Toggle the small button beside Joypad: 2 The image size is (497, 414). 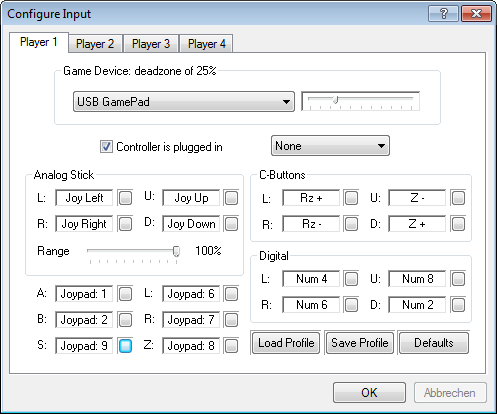click(125, 320)
